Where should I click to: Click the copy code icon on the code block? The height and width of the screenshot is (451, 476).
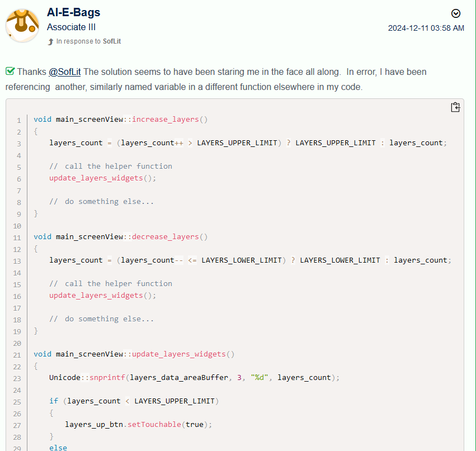[x=455, y=107]
